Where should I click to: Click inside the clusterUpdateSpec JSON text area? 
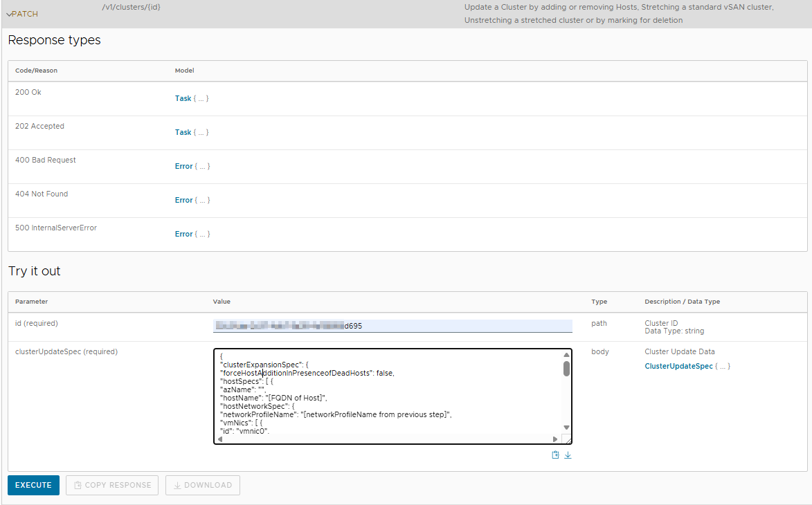click(388, 394)
